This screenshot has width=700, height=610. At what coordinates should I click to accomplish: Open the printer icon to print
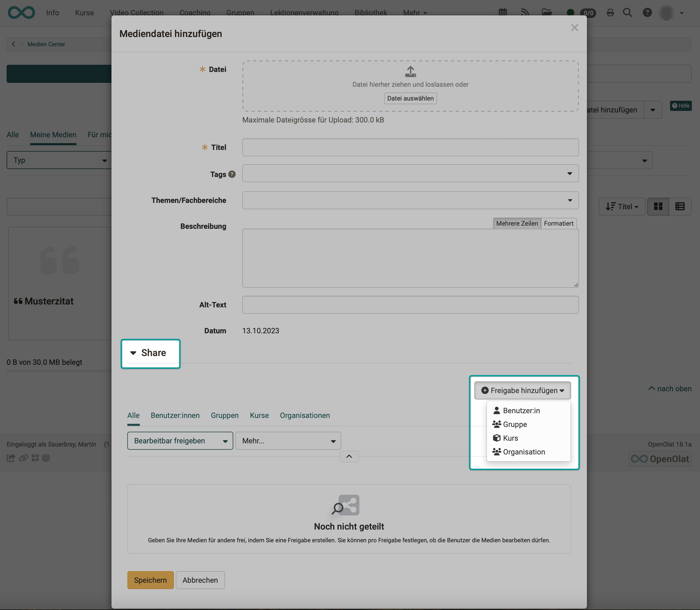coord(610,12)
